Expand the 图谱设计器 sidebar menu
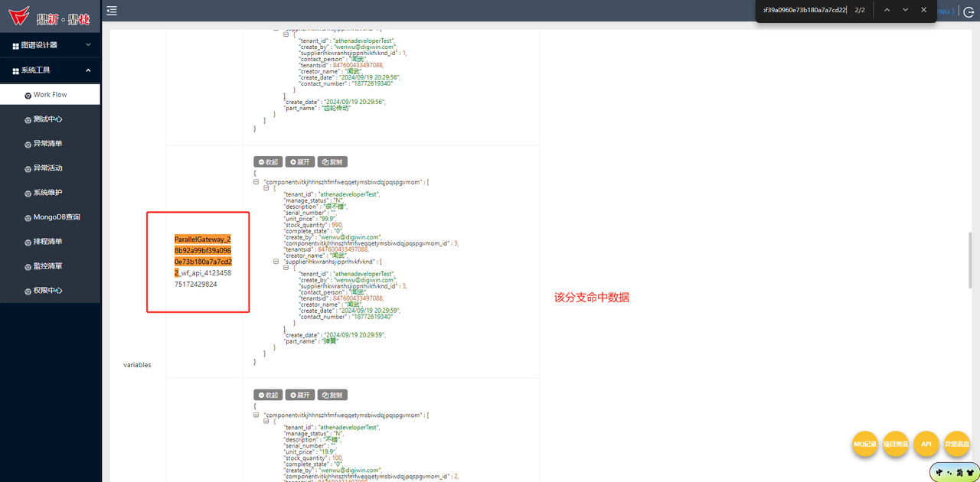 (50, 45)
